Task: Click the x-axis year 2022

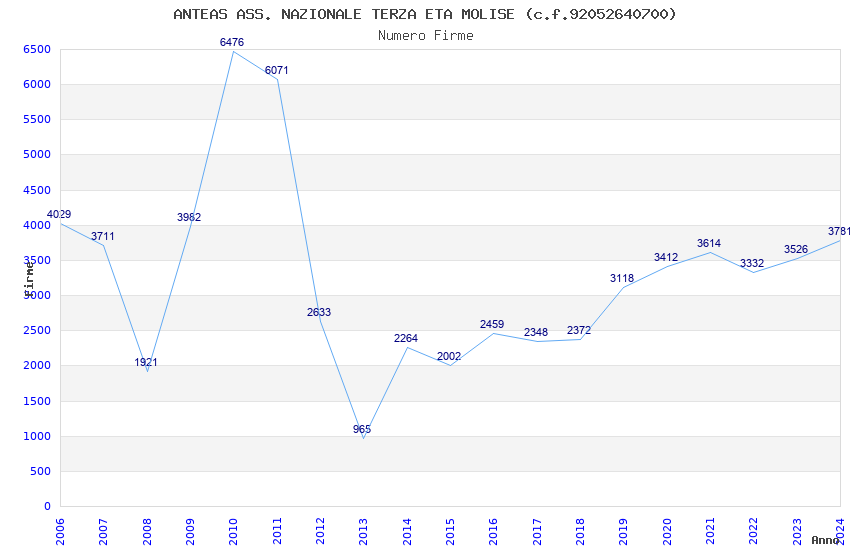Action: [754, 532]
